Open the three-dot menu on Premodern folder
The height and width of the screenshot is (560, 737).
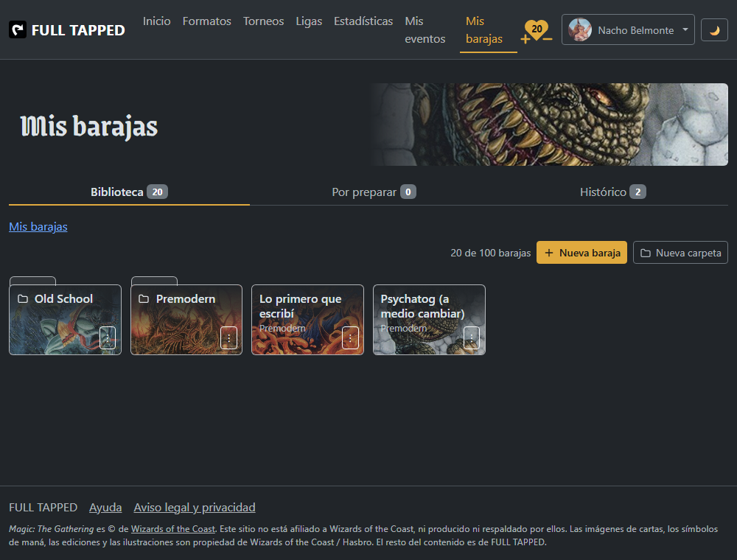click(x=228, y=337)
